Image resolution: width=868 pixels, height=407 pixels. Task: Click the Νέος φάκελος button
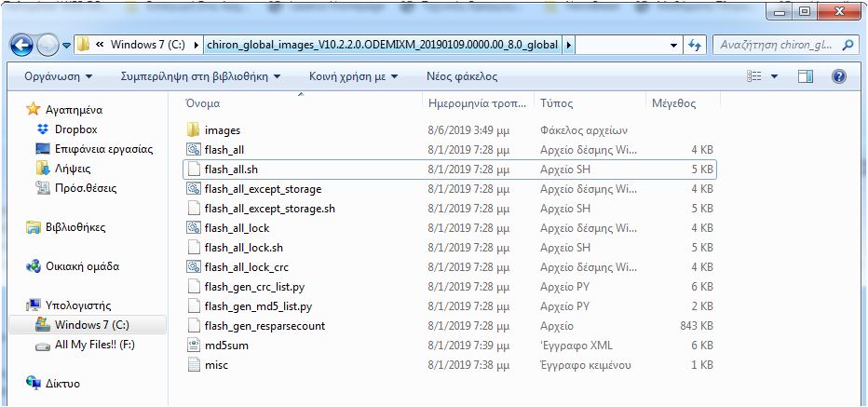(462, 76)
